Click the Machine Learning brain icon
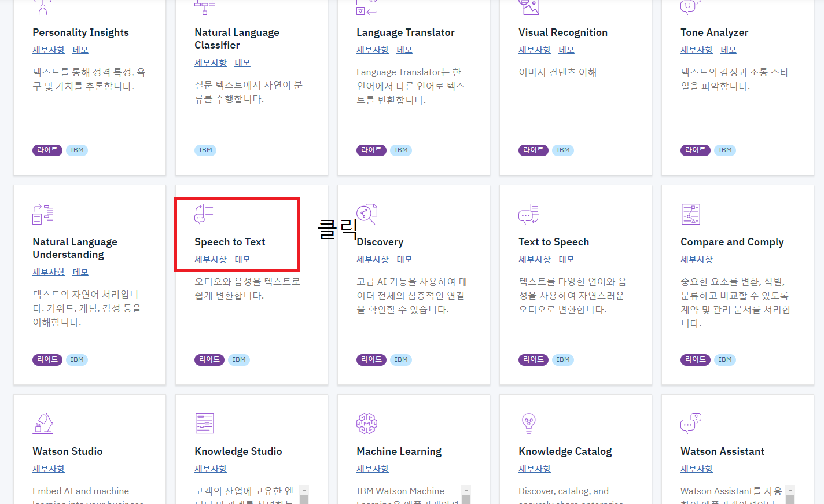The width and height of the screenshot is (824, 504). tap(367, 424)
